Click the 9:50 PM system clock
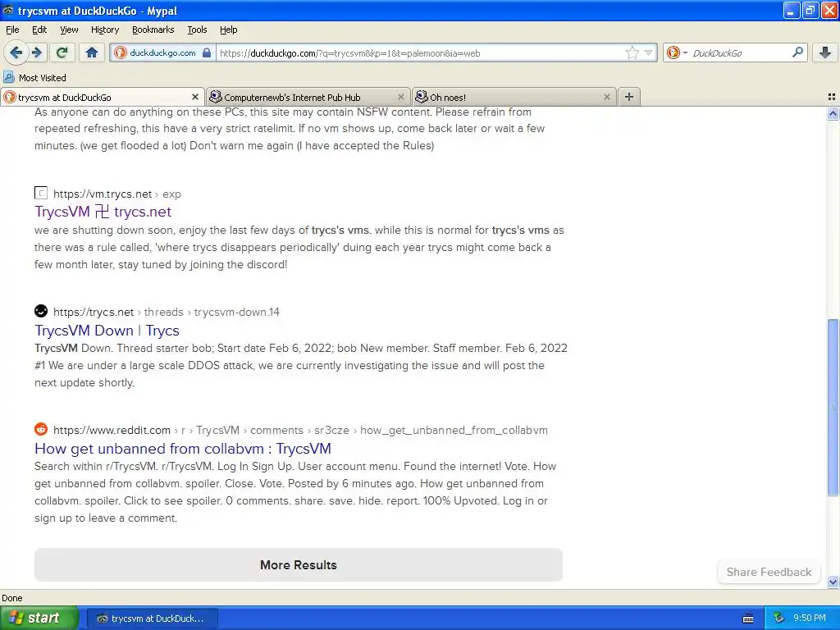The width and height of the screenshot is (840, 630). (x=810, y=619)
